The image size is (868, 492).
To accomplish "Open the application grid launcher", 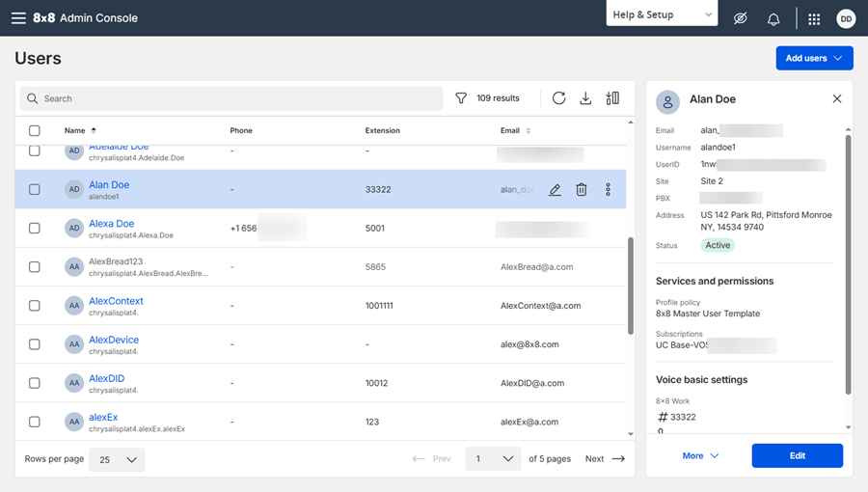I will click(x=814, y=19).
